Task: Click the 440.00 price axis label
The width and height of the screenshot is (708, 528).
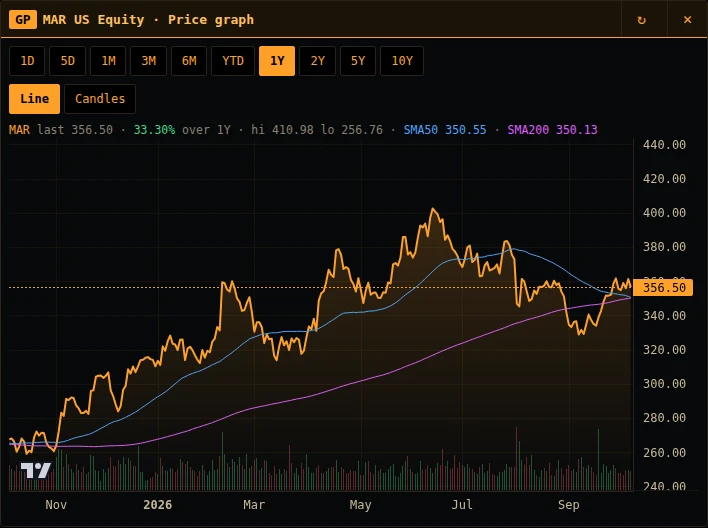Action: (664, 145)
